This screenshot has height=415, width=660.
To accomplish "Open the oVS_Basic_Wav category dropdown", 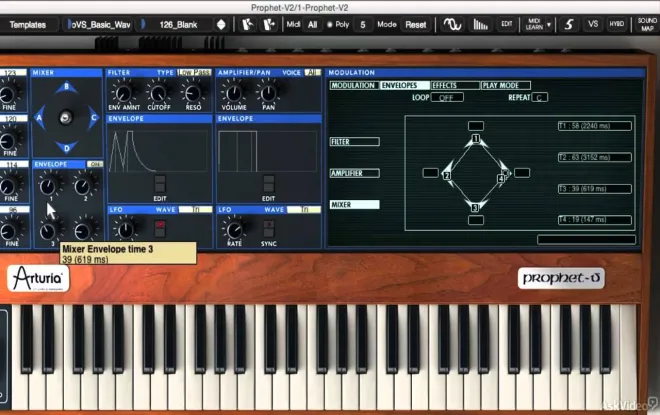I will tap(101, 25).
